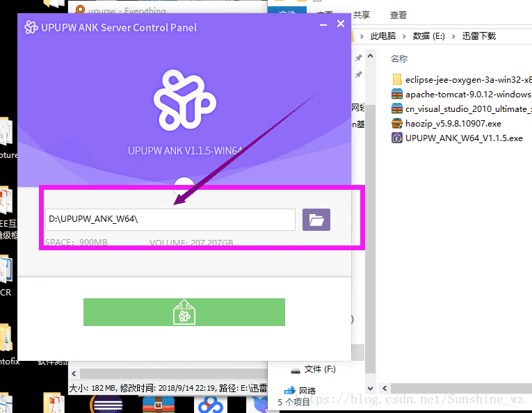Viewport: 532px width, 413px height.
Task: Click the brown archive app taskbar icon
Action: [158, 404]
